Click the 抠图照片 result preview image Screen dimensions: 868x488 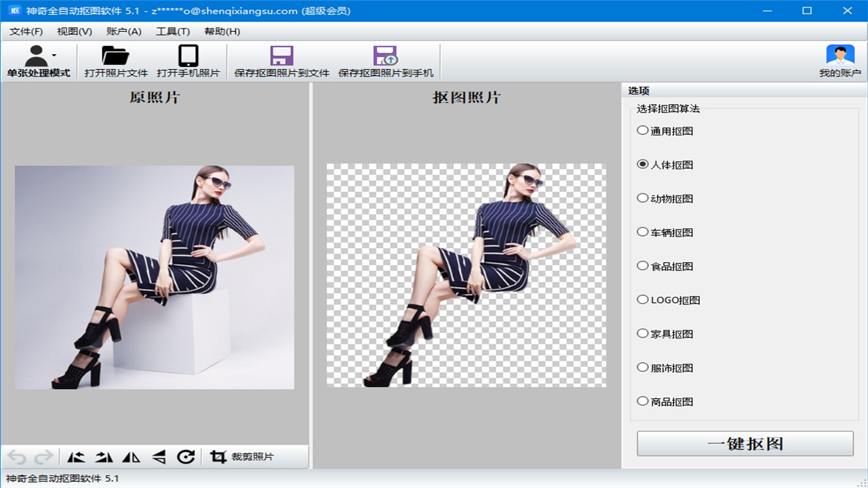click(x=467, y=275)
